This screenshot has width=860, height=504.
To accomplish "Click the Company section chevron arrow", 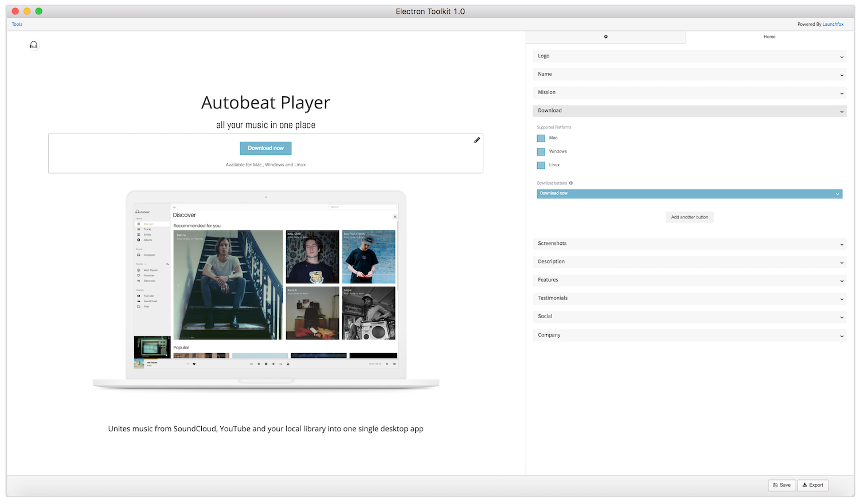I will coord(842,336).
